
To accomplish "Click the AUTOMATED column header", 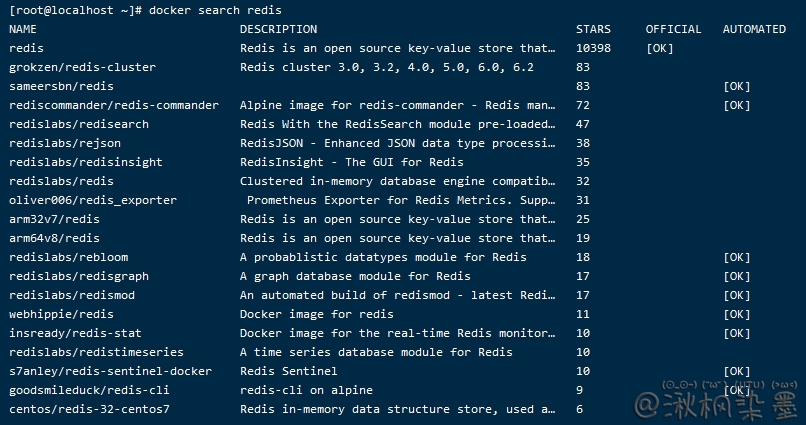I will [x=754, y=29].
